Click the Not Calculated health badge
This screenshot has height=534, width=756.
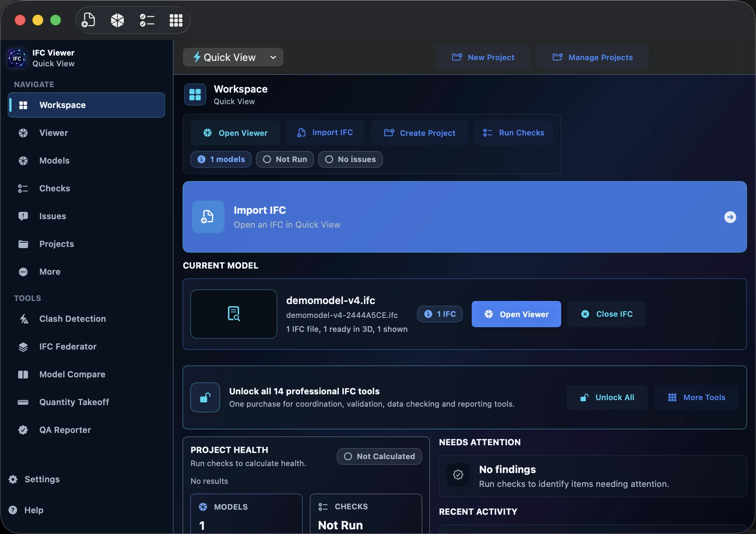(x=380, y=456)
